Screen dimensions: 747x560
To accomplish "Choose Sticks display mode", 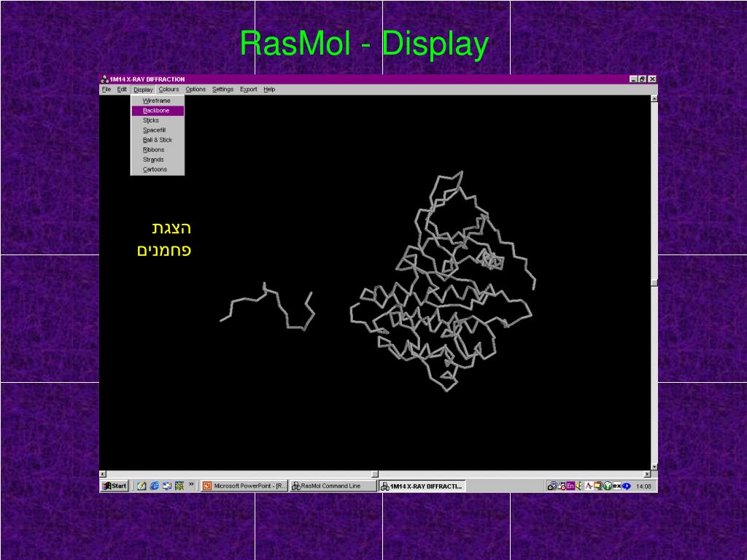I will [158, 120].
